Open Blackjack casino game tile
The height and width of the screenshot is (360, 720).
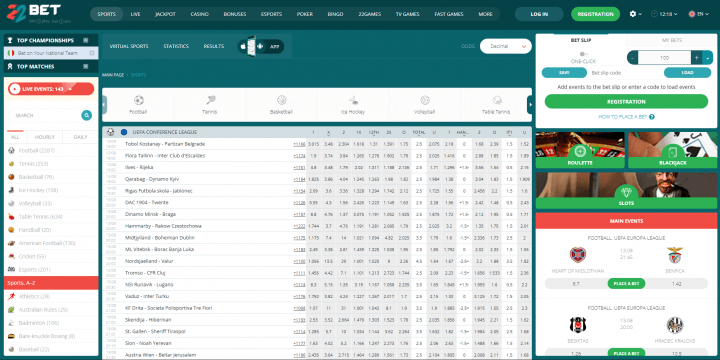coord(673,150)
